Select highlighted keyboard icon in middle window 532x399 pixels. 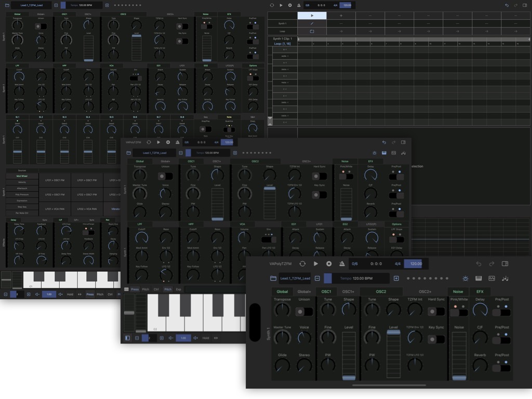point(384,153)
